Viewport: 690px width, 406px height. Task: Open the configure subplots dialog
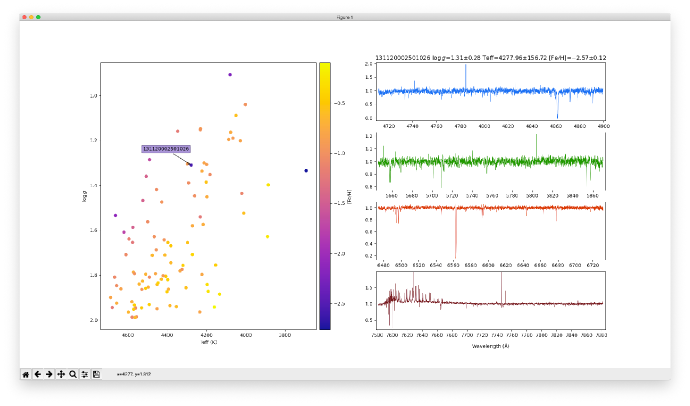point(85,373)
